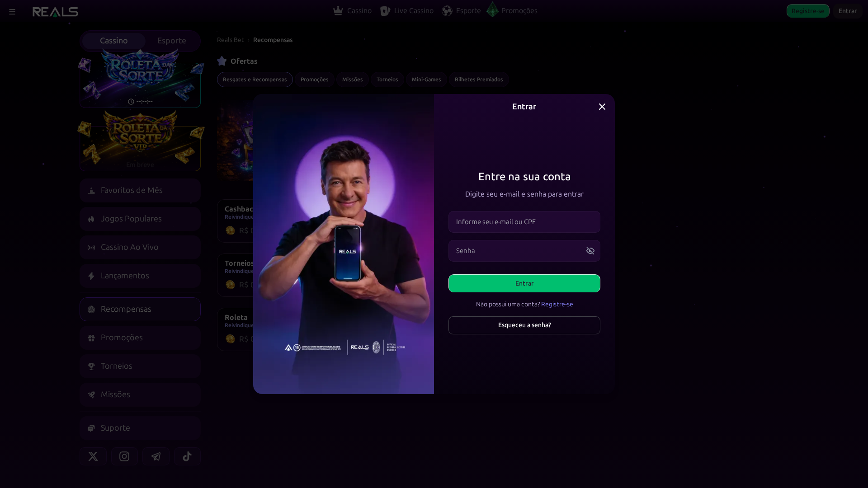
Task: Focus the Senha password field
Action: coord(524,251)
